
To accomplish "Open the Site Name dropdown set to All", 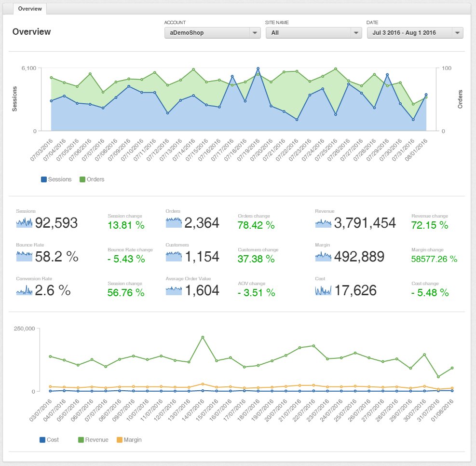I will pyautogui.click(x=313, y=33).
